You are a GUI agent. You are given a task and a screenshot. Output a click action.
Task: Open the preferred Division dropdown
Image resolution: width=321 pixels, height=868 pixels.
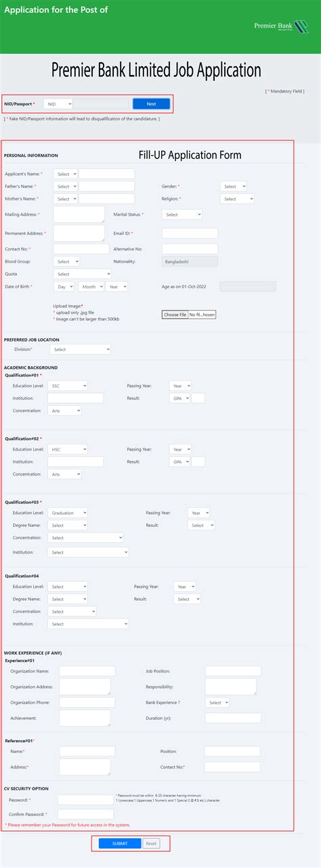(81, 349)
